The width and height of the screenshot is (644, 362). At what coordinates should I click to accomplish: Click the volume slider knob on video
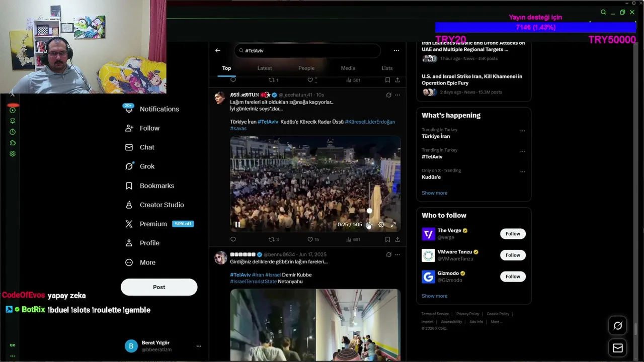(369, 211)
